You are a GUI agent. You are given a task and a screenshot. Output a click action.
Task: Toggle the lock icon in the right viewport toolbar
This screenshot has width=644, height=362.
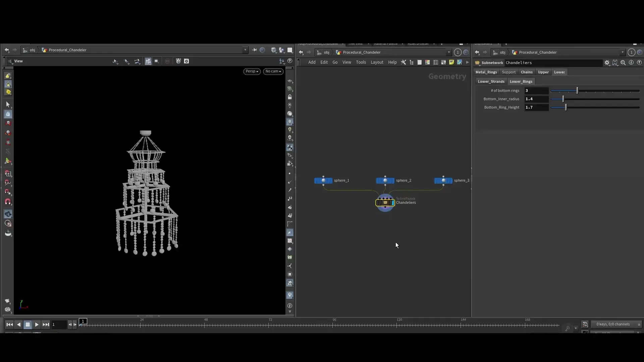(290, 97)
